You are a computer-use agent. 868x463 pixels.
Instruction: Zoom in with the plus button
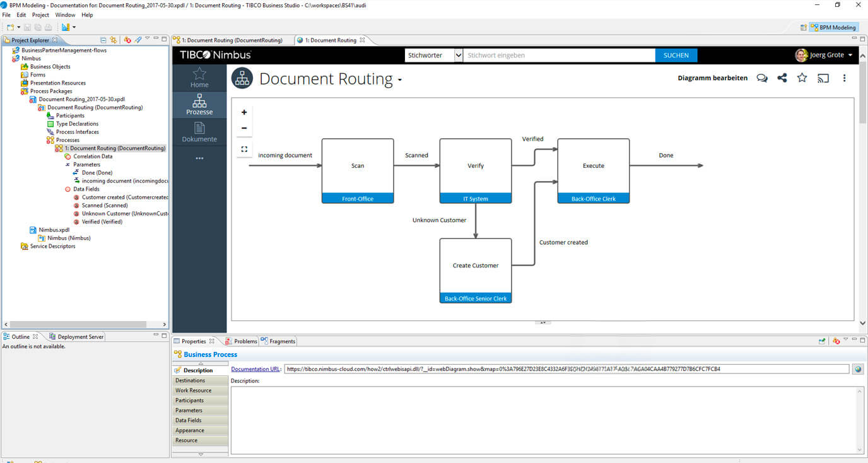(x=244, y=112)
